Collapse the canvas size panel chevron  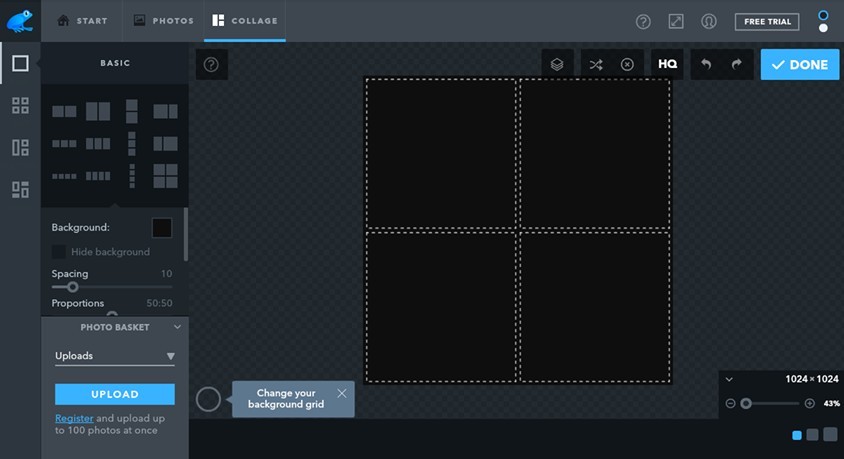pos(729,379)
